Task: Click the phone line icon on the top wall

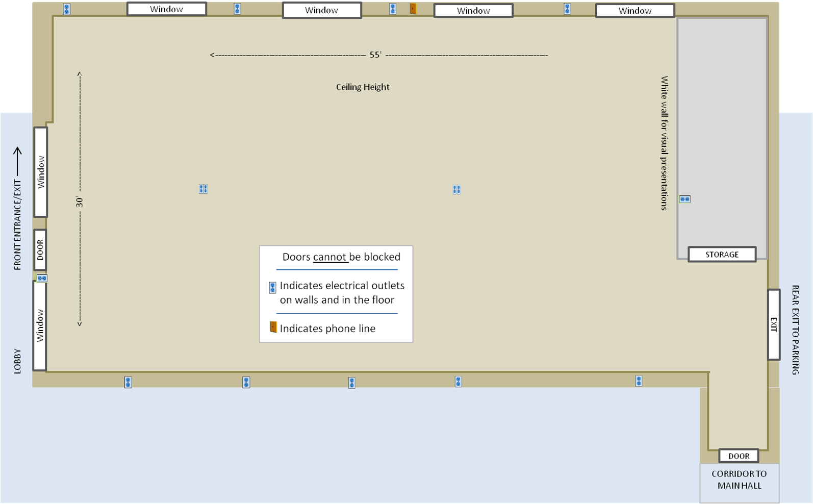Action: [x=413, y=9]
